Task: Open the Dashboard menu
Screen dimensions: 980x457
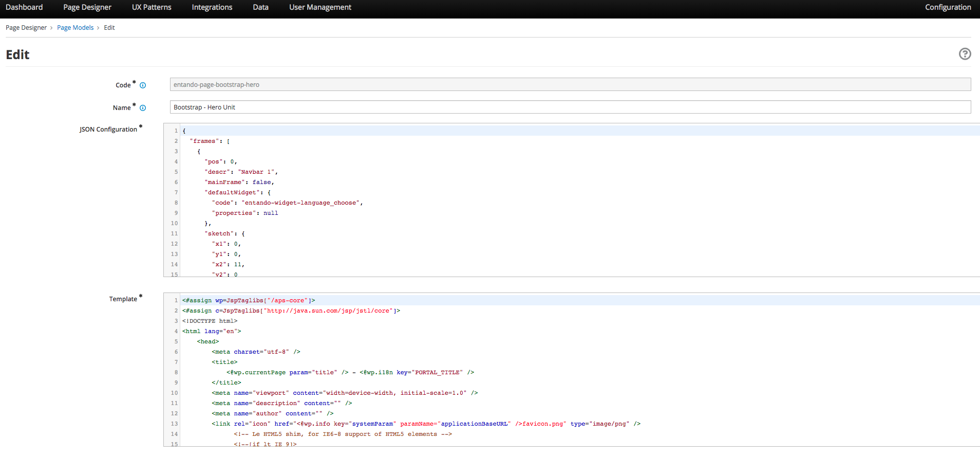Action: pos(24,7)
